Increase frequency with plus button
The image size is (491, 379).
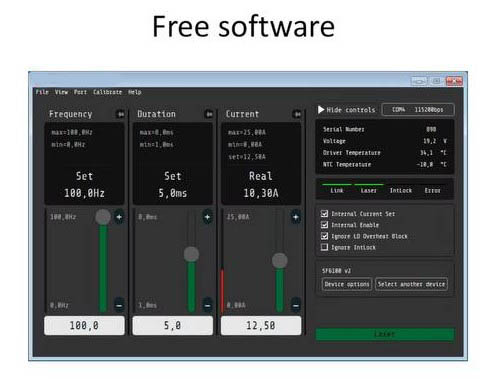tap(119, 217)
